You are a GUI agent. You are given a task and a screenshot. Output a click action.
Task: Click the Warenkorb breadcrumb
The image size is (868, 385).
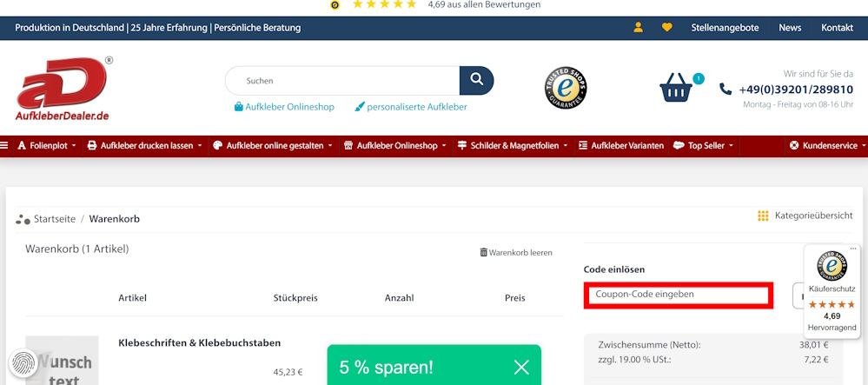pos(114,219)
